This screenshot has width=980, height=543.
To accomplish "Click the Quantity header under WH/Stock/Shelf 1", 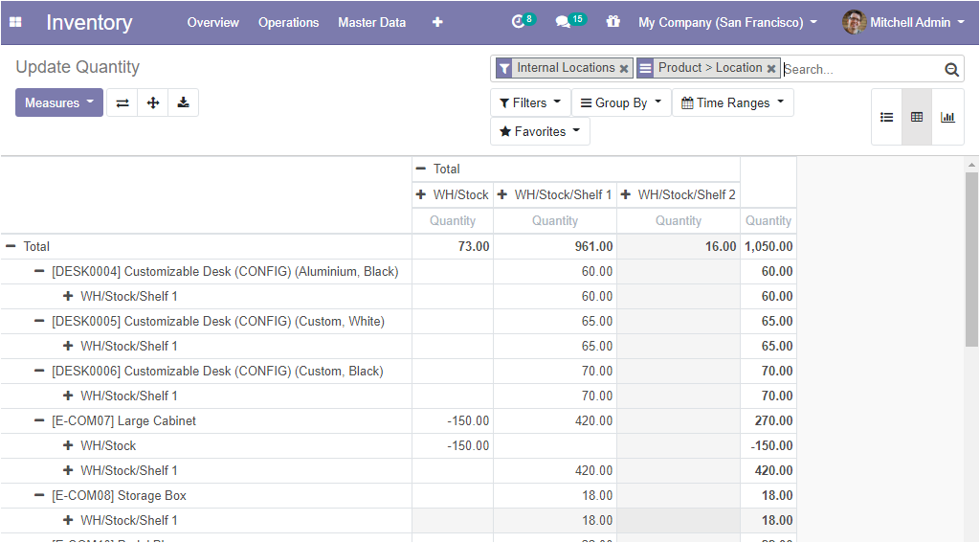I will (555, 221).
